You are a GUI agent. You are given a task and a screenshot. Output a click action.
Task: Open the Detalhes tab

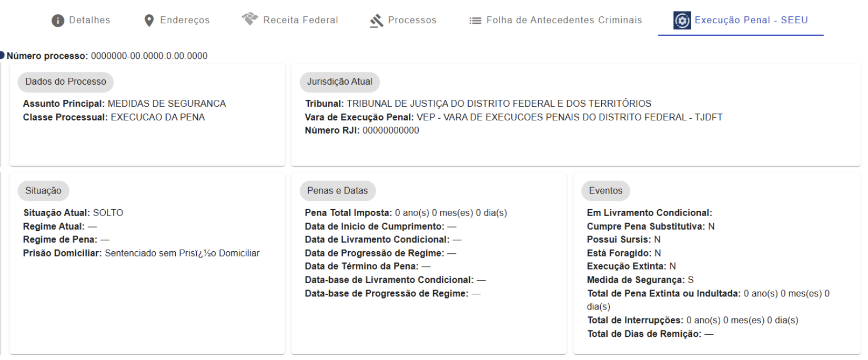[x=90, y=20]
